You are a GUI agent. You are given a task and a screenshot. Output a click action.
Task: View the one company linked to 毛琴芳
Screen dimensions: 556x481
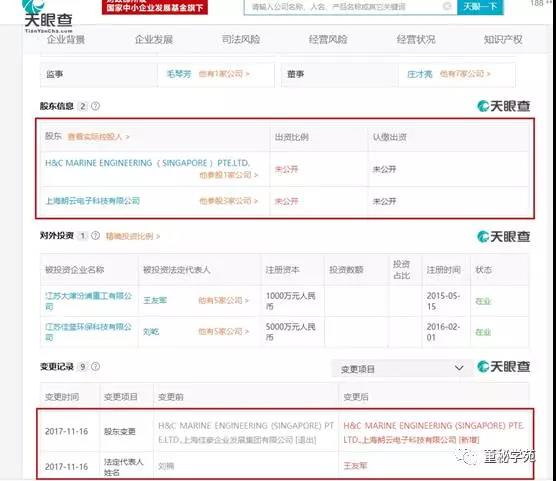tap(224, 74)
